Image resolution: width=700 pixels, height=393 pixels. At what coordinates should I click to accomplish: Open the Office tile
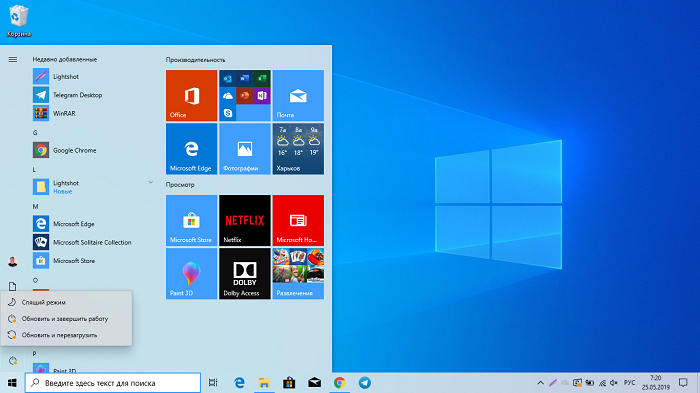pos(192,95)
